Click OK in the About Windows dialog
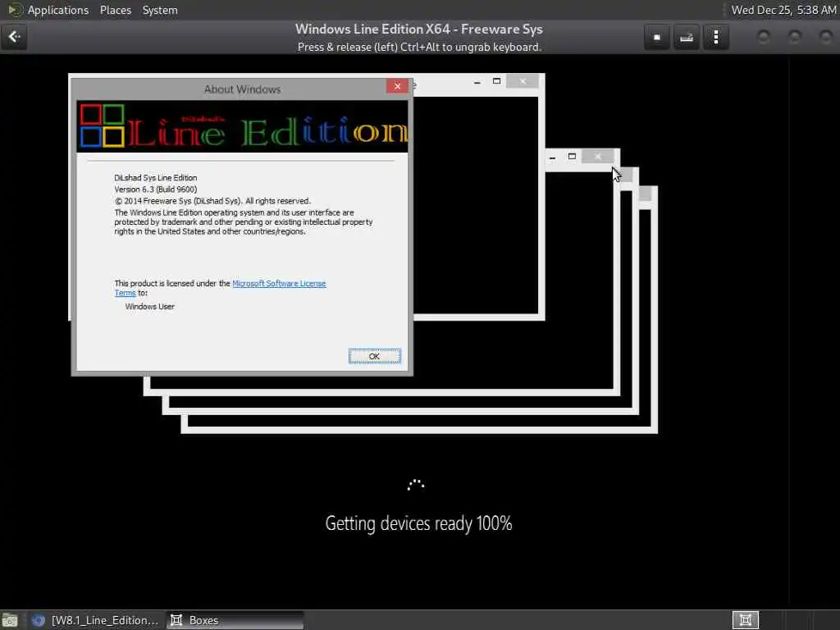 point(374,356)
